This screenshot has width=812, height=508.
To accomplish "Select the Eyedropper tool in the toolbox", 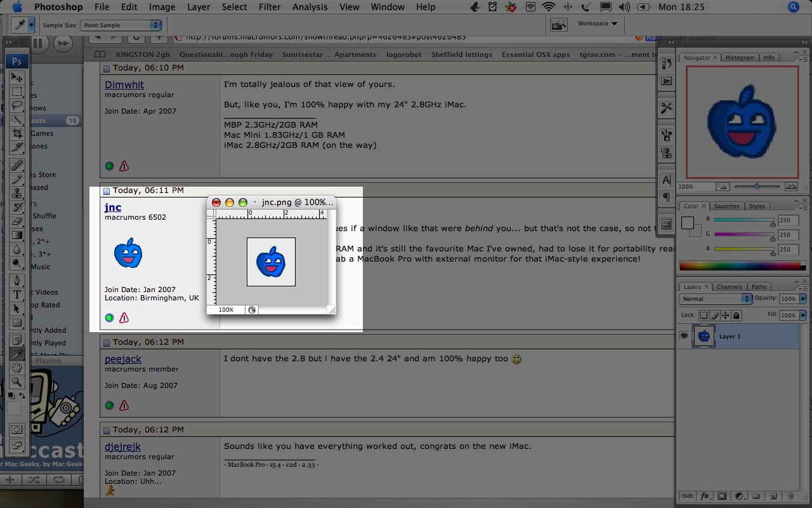I will coord(17,354).
